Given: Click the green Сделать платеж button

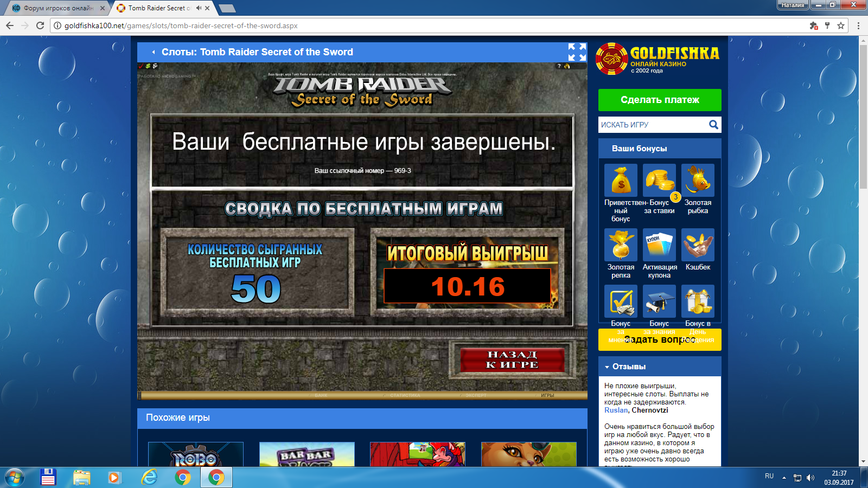Looking at the screenshot, I should point(660,100).
